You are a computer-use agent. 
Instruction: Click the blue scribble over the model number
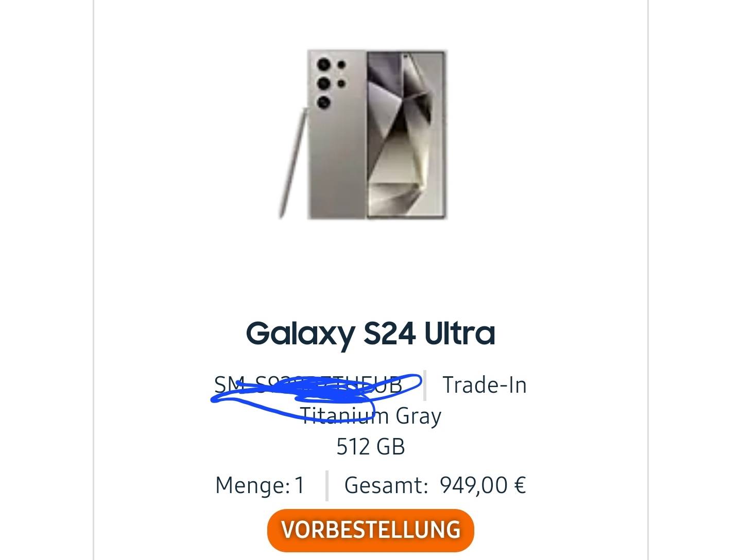click(x=317, y=394)
